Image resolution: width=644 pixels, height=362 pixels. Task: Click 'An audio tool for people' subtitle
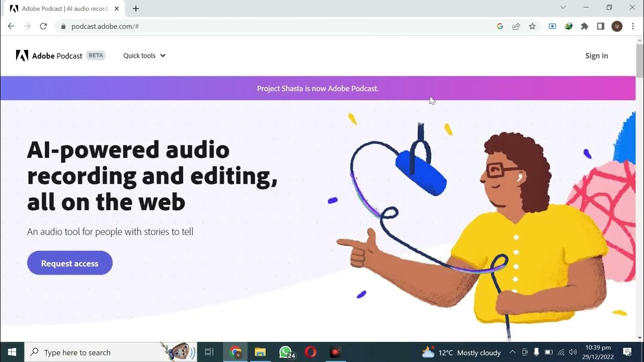click(110, 232)
